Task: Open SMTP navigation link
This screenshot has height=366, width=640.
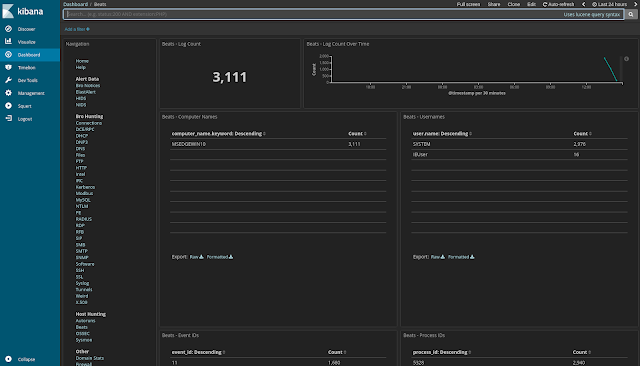Action: point(82,251)
